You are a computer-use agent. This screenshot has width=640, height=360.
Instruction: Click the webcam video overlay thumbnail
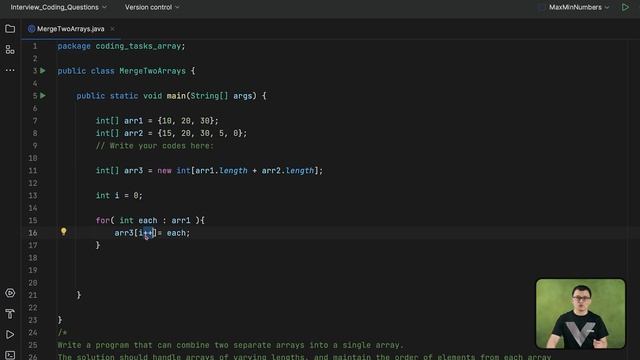[580, 313]
